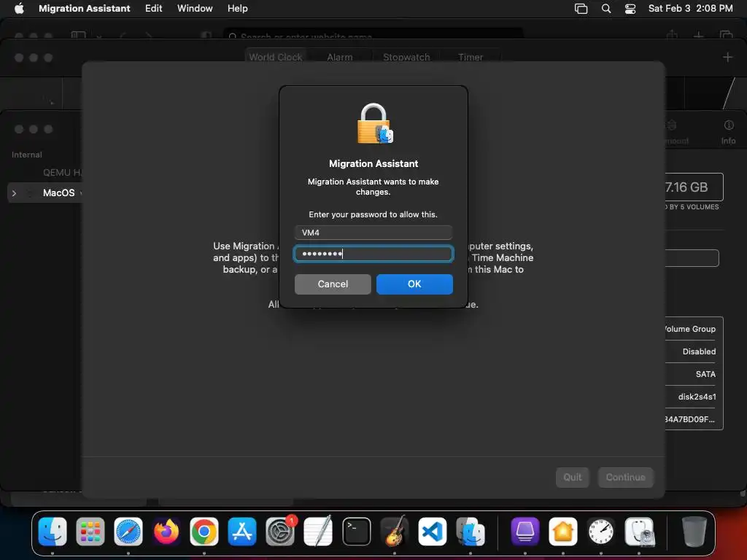The width and height of the screenshot is (747, 560).
Task: Click the QEMU disk entry in sidebar
Action: point(62,172)
